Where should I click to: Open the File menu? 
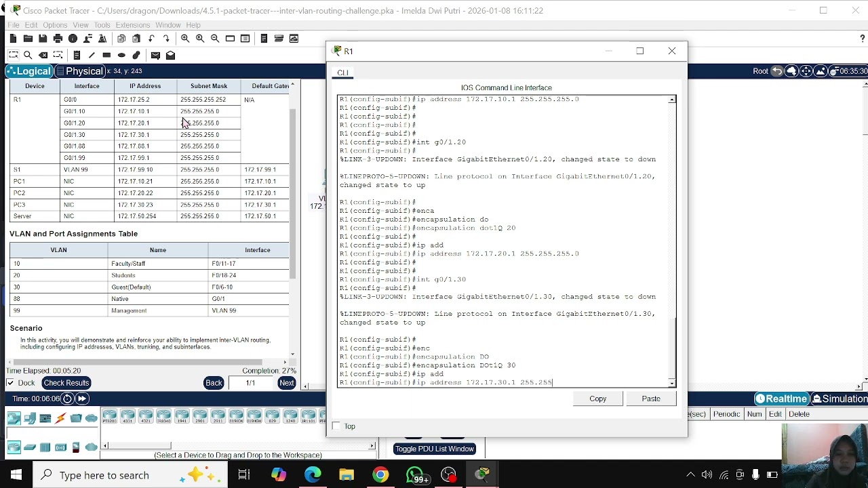(14, 25)
